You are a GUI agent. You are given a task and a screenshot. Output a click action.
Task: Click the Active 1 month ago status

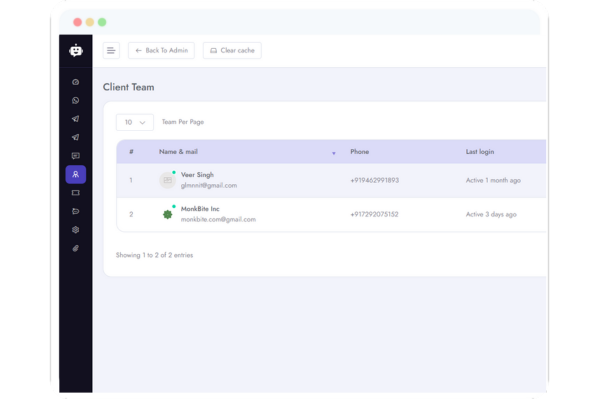pyautogui.click(x=493, y=180)
